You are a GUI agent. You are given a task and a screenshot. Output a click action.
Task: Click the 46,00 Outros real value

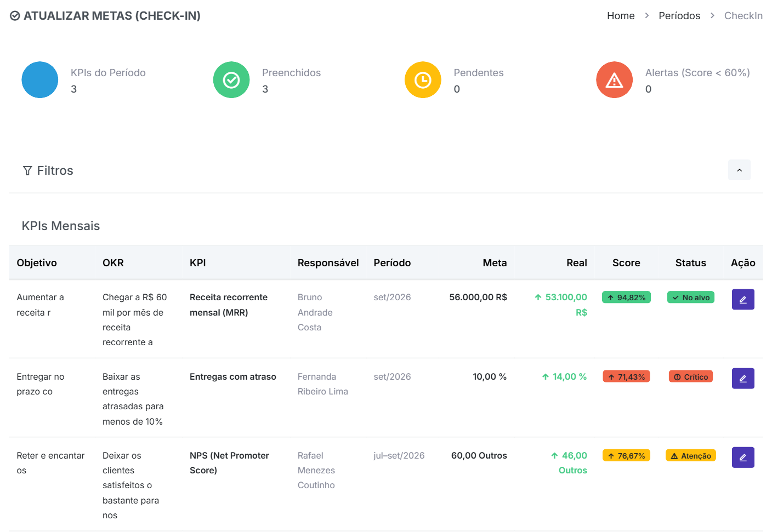point(569,463)
